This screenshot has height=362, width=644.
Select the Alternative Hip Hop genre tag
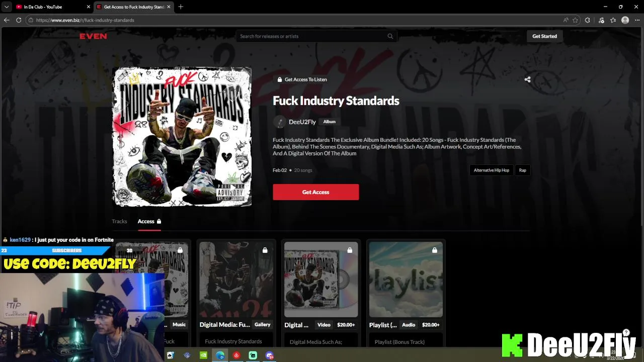tap(492, 170)
